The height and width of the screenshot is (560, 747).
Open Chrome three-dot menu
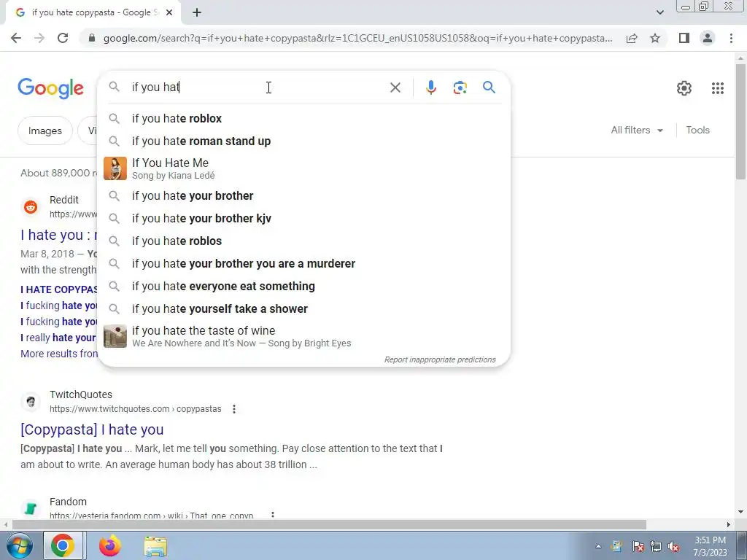tap(731, 38)
